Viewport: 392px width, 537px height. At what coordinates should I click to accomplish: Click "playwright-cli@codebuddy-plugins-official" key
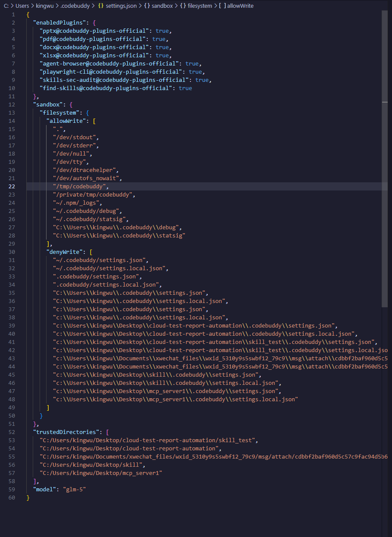coord(111,72)
